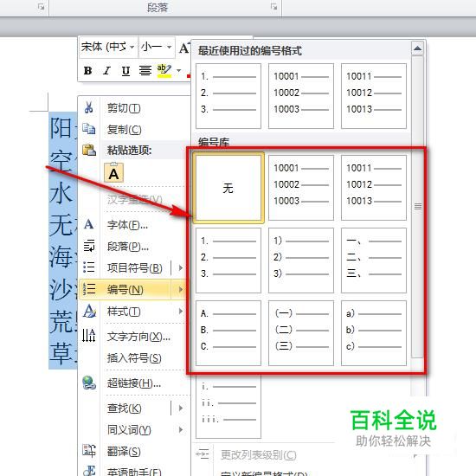
Task: Click the translate icon beside 翻译
Action: click(x=89, y=451)
